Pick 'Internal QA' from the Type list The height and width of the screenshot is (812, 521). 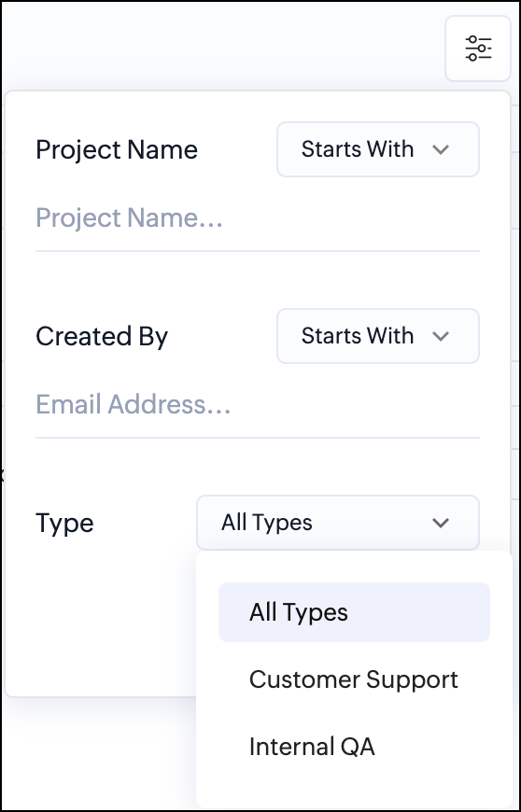click(x=354, y=747)
